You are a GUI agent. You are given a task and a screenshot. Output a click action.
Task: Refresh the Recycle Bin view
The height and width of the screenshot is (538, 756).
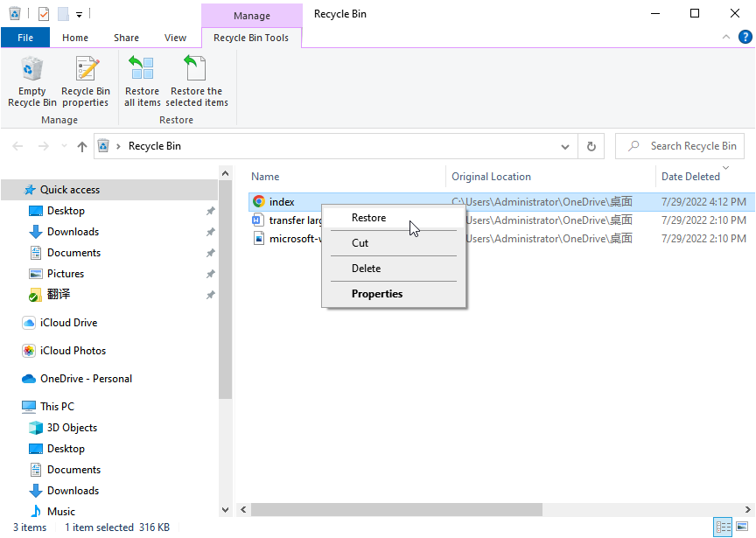(x=591, y=147)
